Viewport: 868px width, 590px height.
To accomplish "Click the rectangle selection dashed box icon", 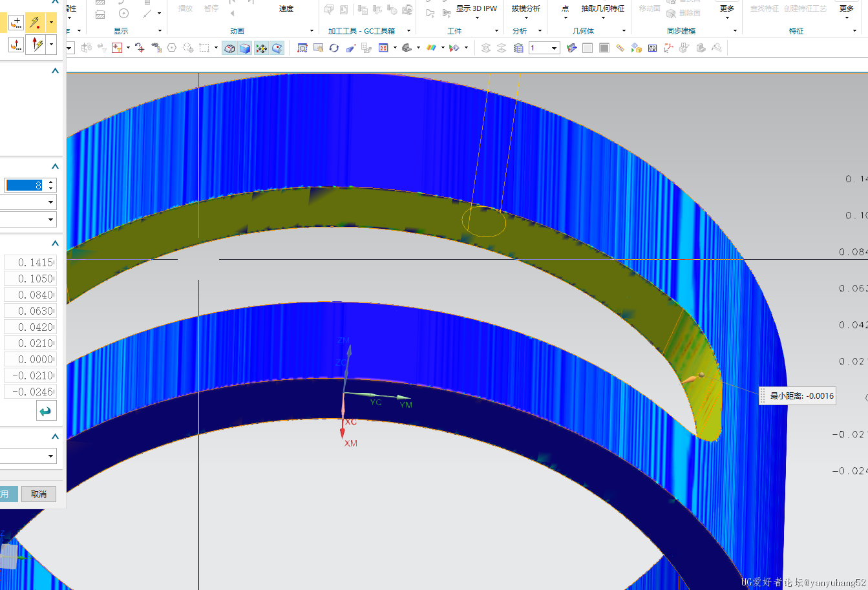I will click(204, 48).
